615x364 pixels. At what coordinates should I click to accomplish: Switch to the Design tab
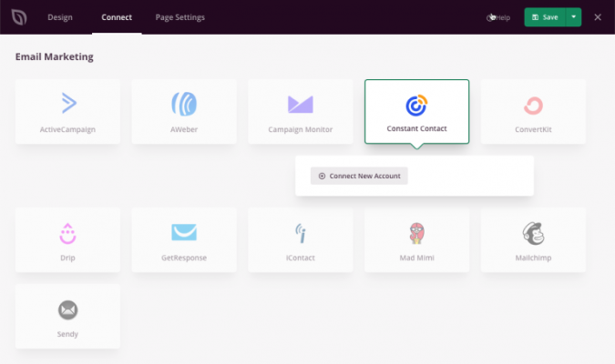pos(60,17)
